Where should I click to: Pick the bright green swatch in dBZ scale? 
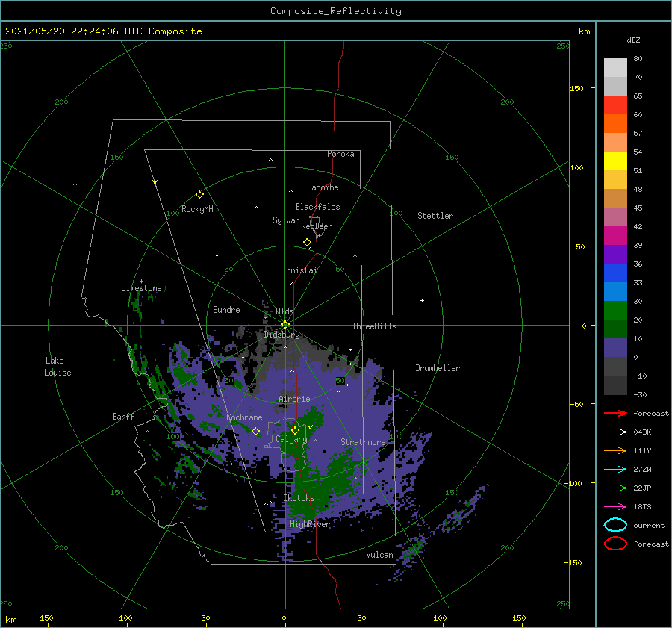tap(615, 310)
